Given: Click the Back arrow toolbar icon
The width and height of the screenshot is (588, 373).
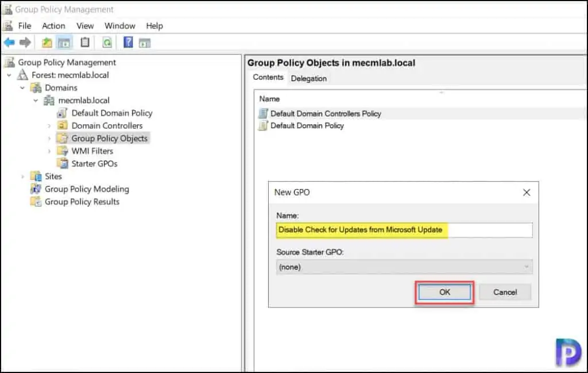Looking at the screenshot, I should [9, 43].
